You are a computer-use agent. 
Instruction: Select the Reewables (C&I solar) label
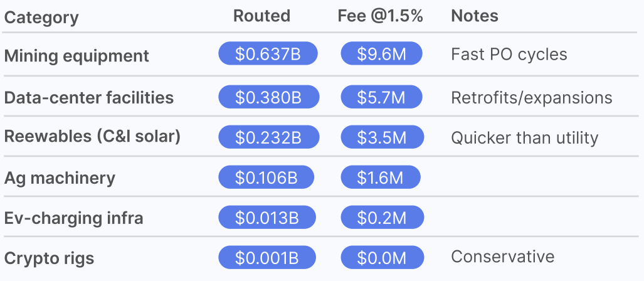click(x=92, y=137)
